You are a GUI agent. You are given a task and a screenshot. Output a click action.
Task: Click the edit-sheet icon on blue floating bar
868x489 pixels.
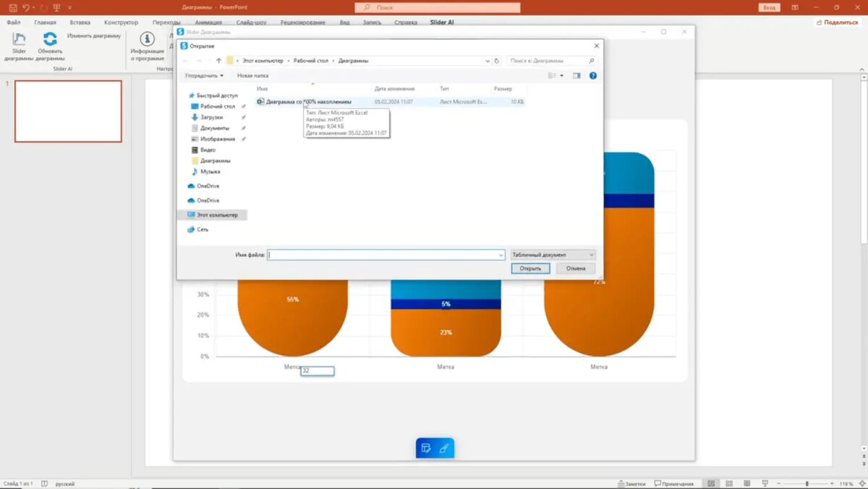click(x=426, y=448)
